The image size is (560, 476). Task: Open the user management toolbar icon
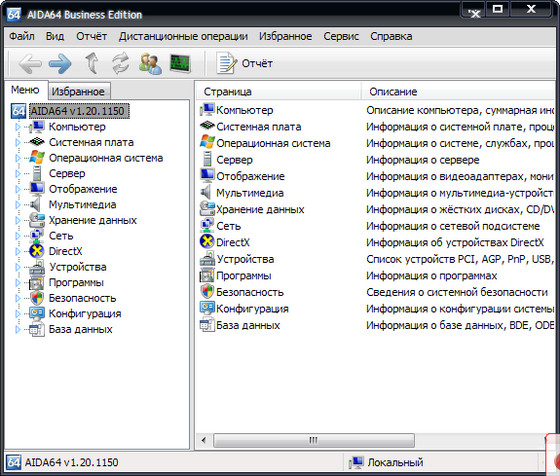(150, 63)
